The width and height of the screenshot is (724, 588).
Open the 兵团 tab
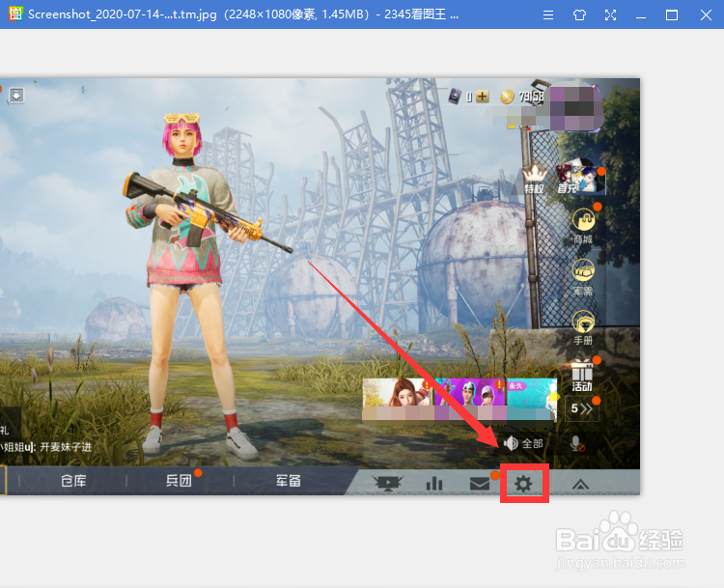pos(179,481)
